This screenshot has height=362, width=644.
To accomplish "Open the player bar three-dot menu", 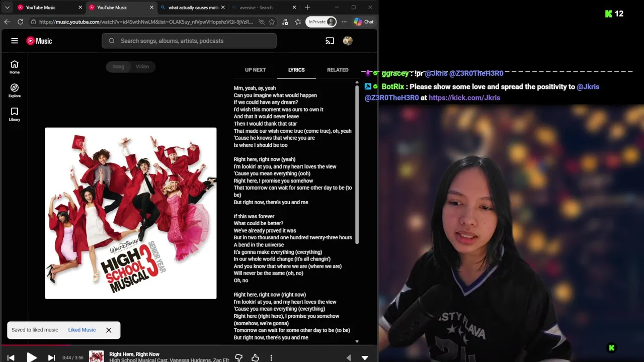I will (271, 357).
